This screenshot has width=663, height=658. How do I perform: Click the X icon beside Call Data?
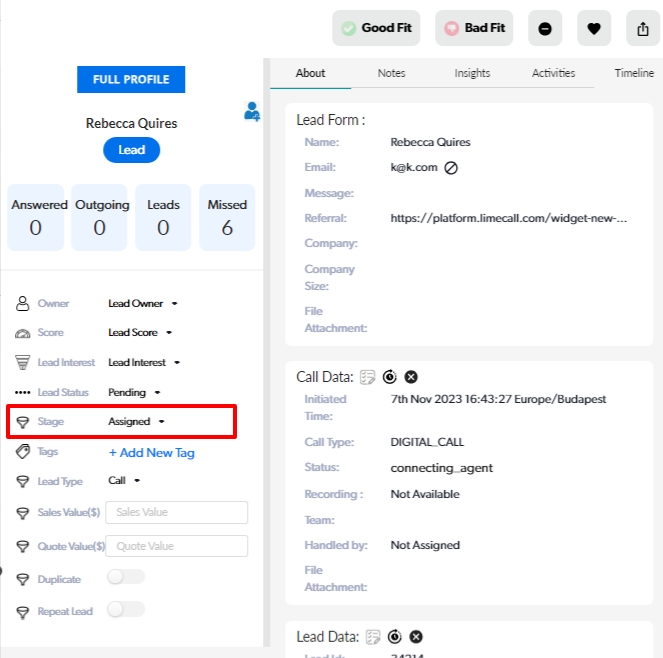coord(411,377)
